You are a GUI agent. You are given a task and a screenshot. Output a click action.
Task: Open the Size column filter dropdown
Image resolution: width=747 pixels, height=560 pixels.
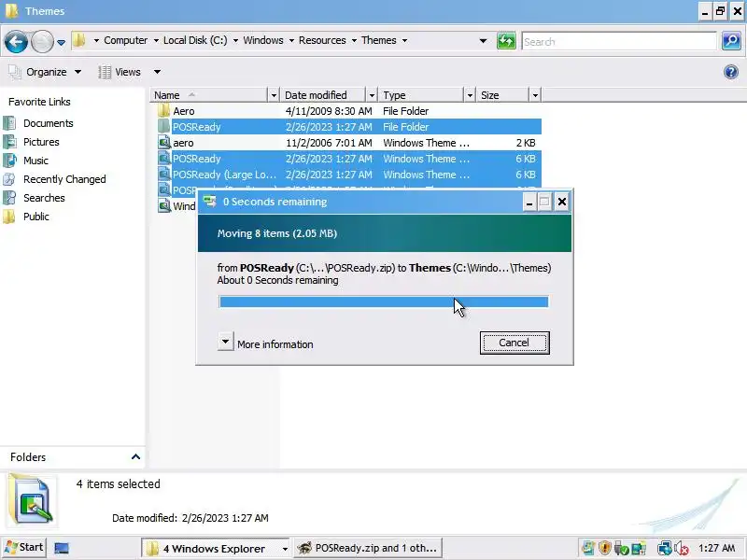535,95
